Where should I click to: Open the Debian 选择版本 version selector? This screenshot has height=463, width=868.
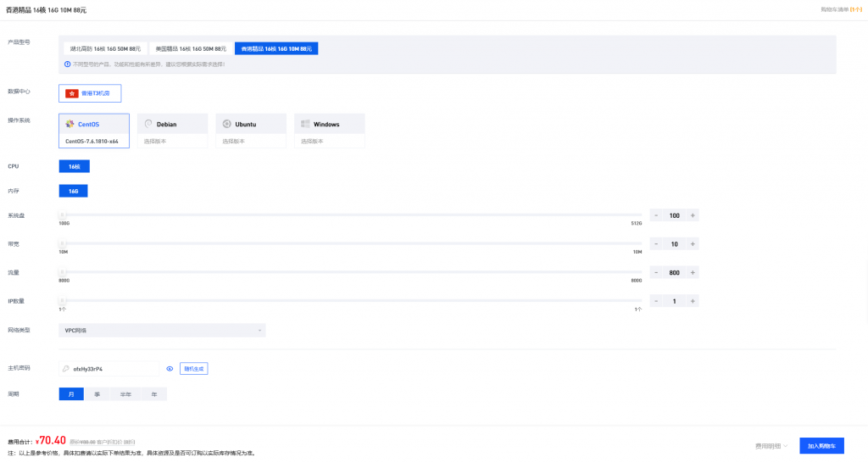[172, 141]
